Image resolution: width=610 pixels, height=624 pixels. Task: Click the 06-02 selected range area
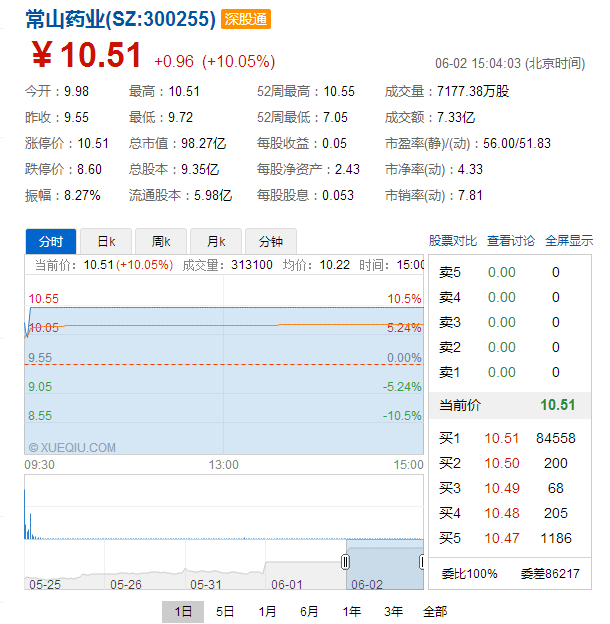[384, 564]
